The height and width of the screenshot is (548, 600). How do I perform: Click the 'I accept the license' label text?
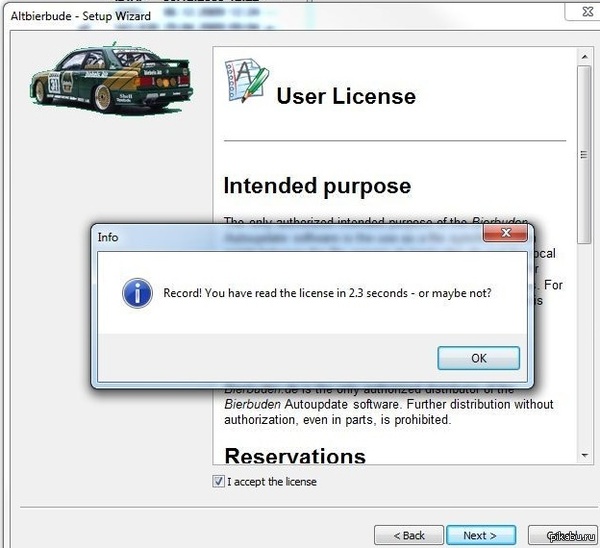coord(272,481)
